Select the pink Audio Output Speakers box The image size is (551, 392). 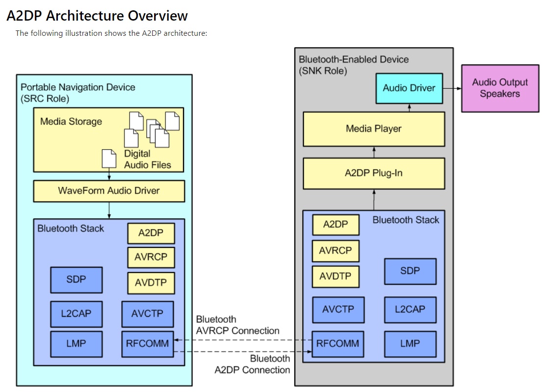pos(499,88)
